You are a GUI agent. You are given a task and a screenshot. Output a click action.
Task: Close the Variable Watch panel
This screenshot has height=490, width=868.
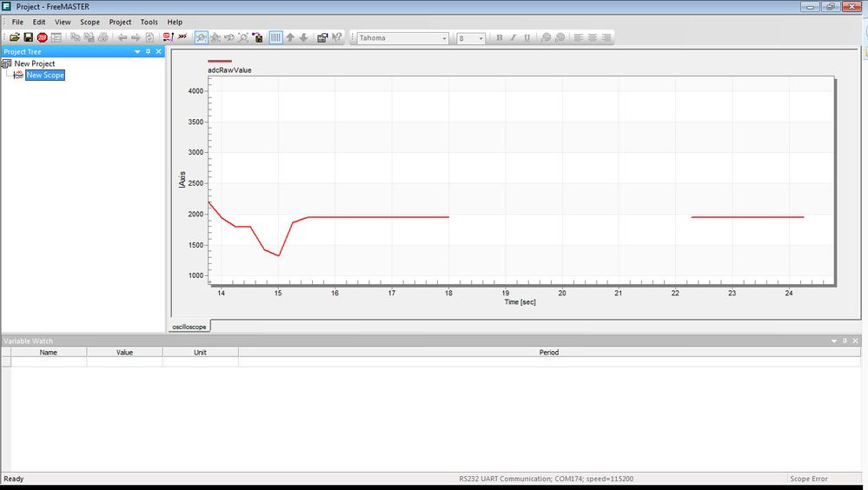[855, 341]
